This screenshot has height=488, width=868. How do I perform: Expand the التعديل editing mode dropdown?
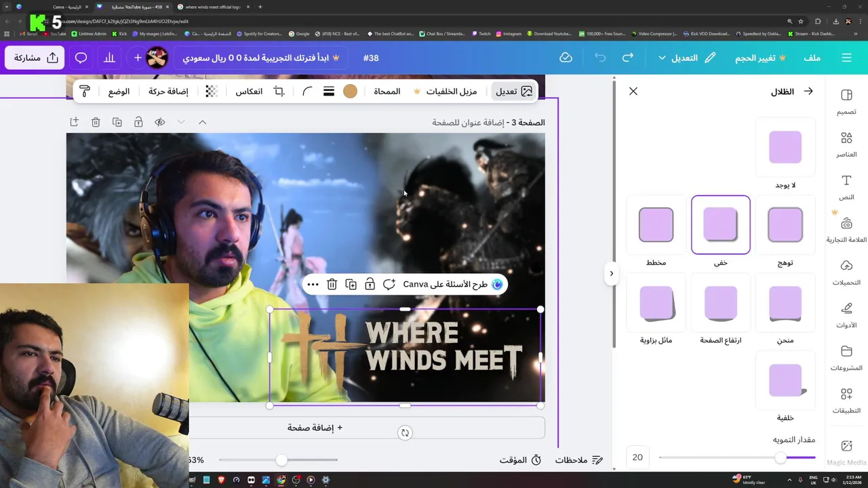point(686,58)
